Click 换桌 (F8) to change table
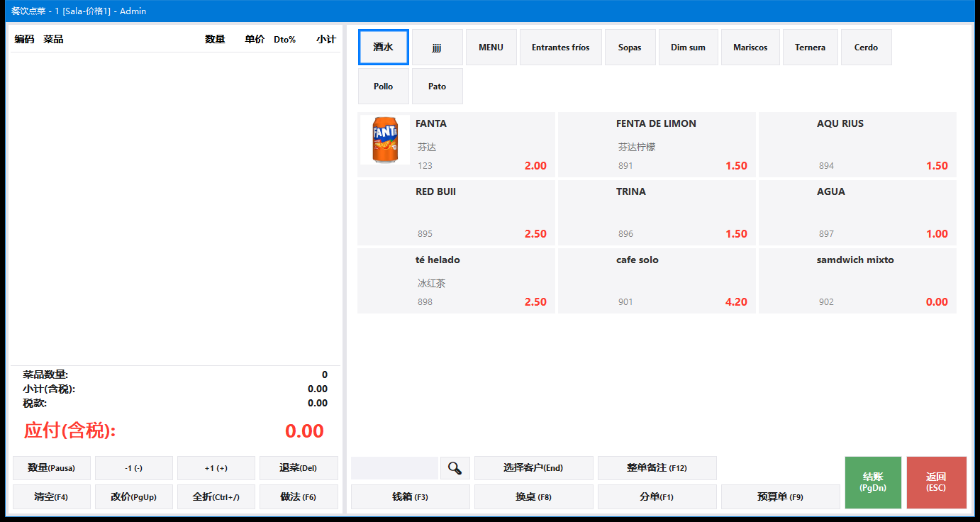This screenshot has width=980, height=522. click(x=533, y=497)
